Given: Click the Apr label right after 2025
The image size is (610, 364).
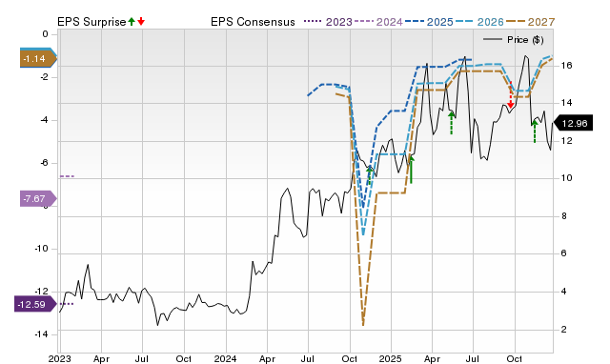Looking at the screenshot, I should tap(432, 358).
